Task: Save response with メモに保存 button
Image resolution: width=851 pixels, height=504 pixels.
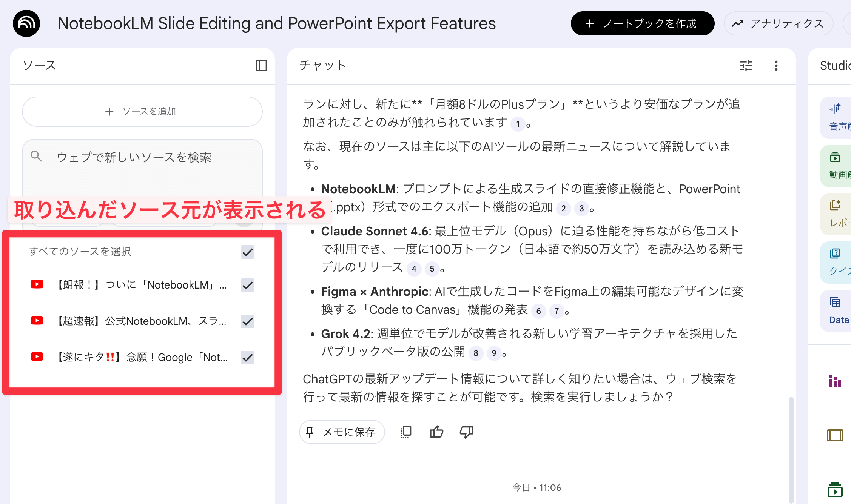Action: tap(342, 432)
